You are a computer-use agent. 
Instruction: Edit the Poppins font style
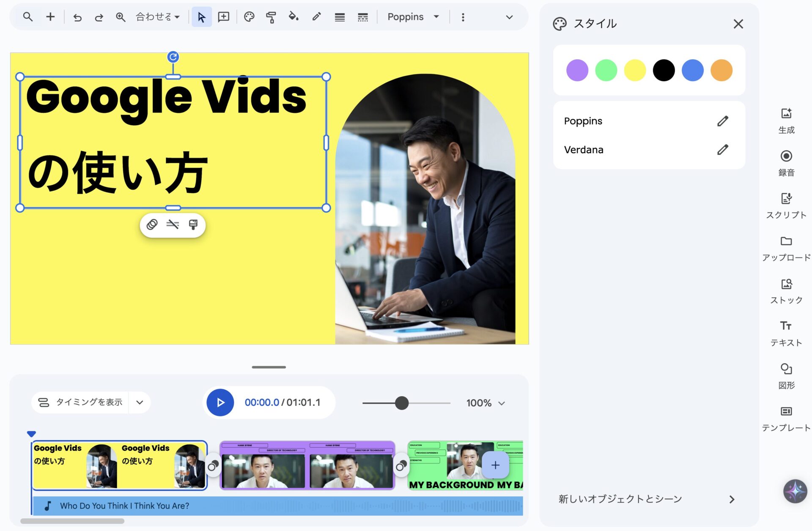tap(722, 121)
